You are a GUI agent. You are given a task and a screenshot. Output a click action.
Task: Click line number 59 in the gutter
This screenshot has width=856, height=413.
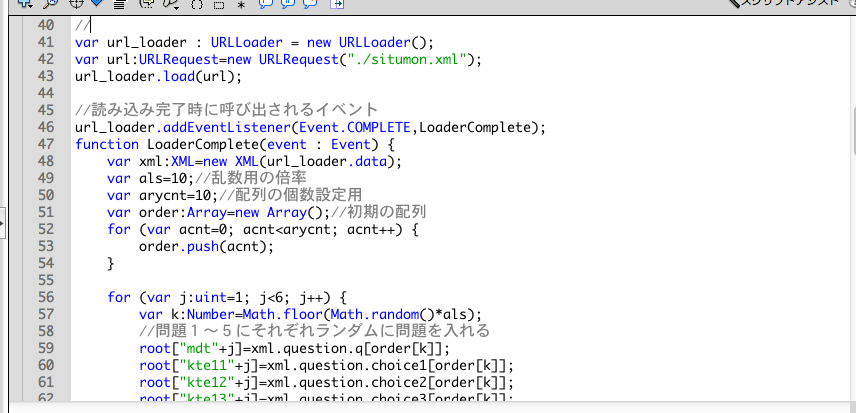point(46,348)
